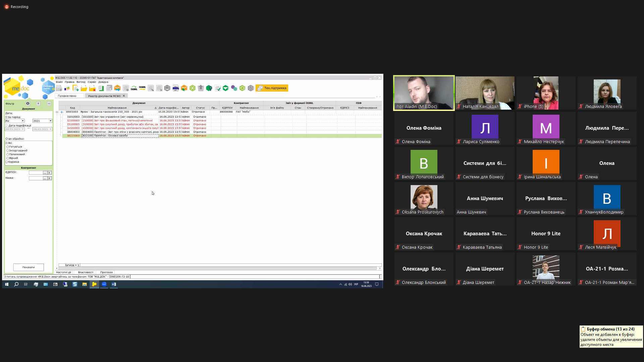Screen dimensions: 644x362
Task: Click the Назва input field
Action: coord(36,178)
